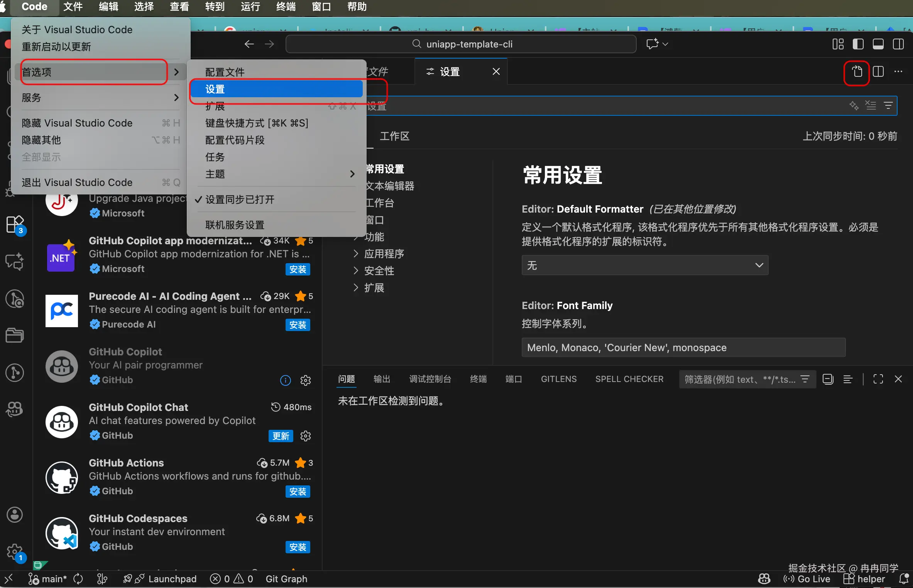The width and height of the screenshot is (913, 588).
Task: Open Accounts icon in activity bar
Action: click(x=15, y=515)
